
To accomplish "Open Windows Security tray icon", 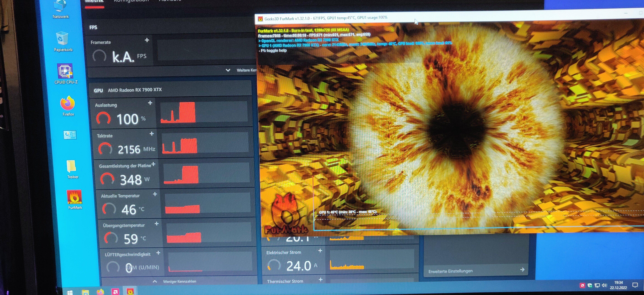I will click(x=590, y=285).
